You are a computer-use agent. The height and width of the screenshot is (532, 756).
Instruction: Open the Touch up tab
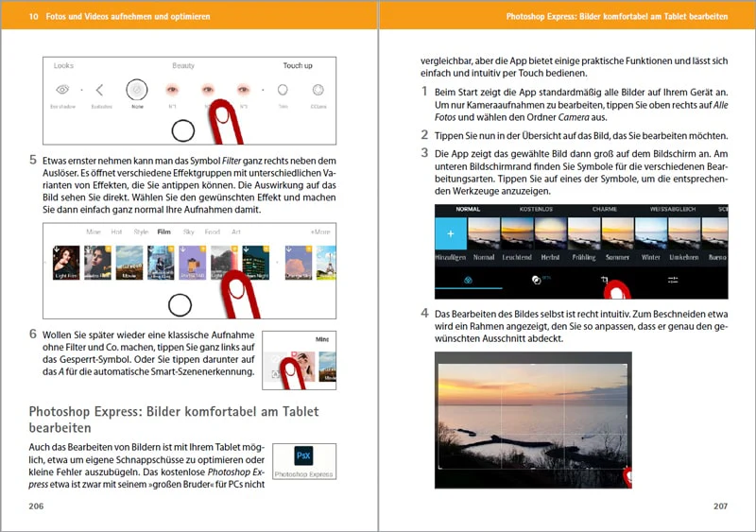pyautogui.click(x=298, y=65)
